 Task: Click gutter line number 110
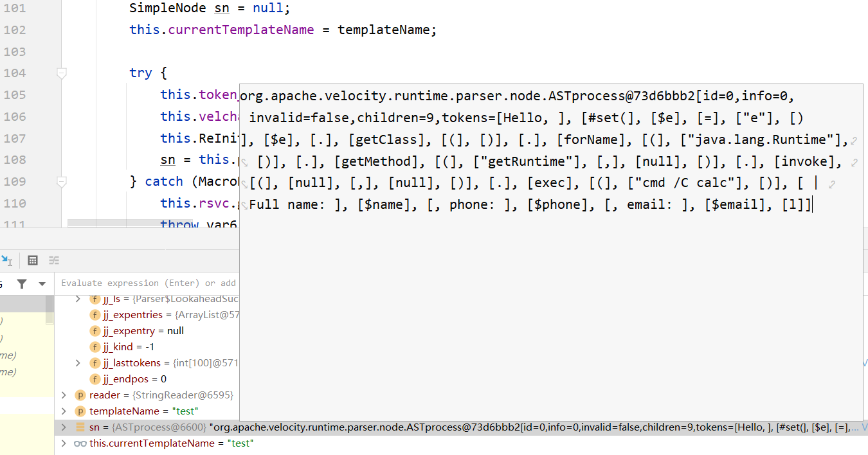click(15, 203)
